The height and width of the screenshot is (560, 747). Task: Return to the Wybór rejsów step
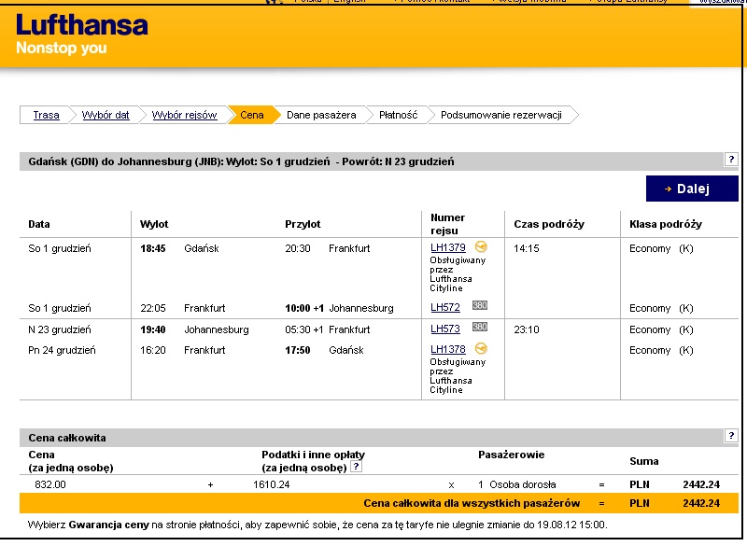pos(184,115)
